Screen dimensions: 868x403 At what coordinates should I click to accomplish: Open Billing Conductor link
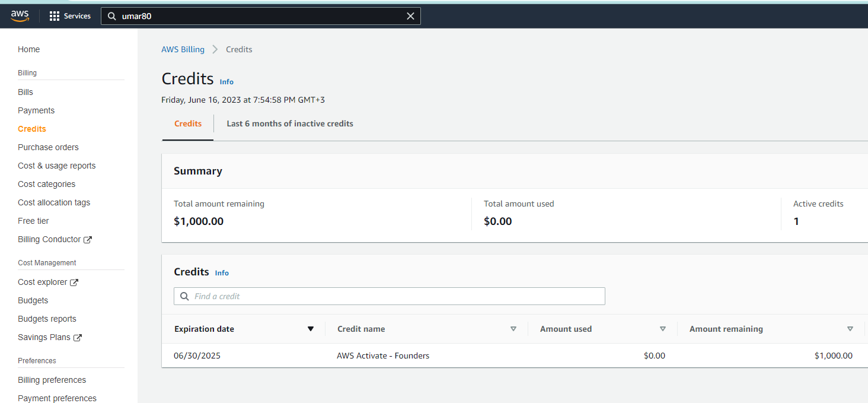tap(49, 239)
